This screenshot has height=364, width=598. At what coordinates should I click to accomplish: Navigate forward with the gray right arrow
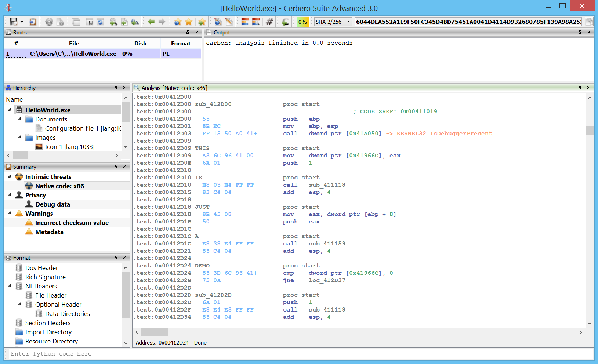click(x=162, y=22)
